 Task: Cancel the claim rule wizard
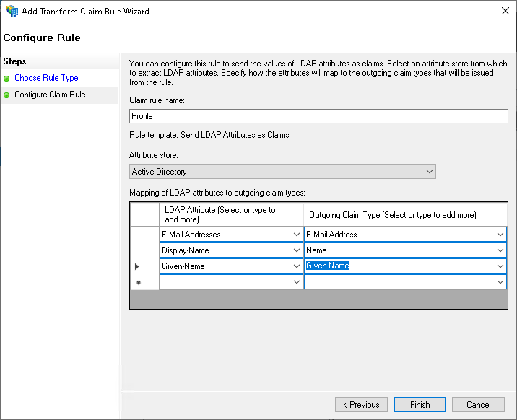[x=478, y=405]
